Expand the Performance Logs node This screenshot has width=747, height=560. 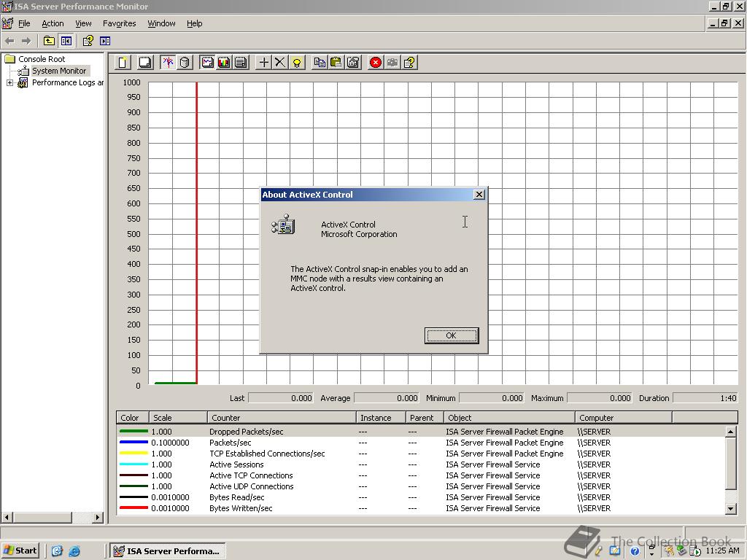(x=9, y=83)
